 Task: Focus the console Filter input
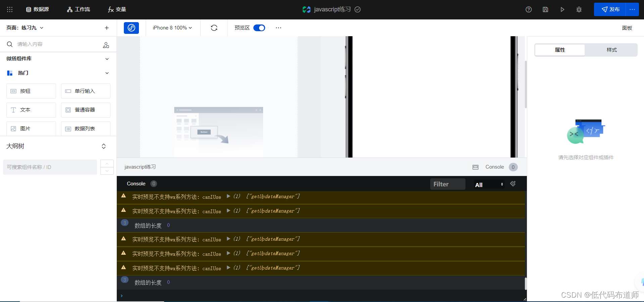(x=448, y=184)
